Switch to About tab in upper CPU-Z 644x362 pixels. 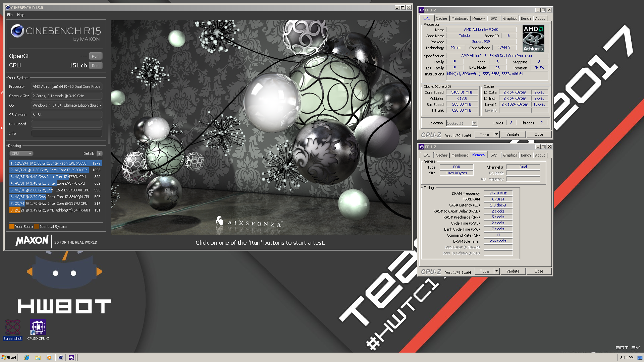pos(540,18)
